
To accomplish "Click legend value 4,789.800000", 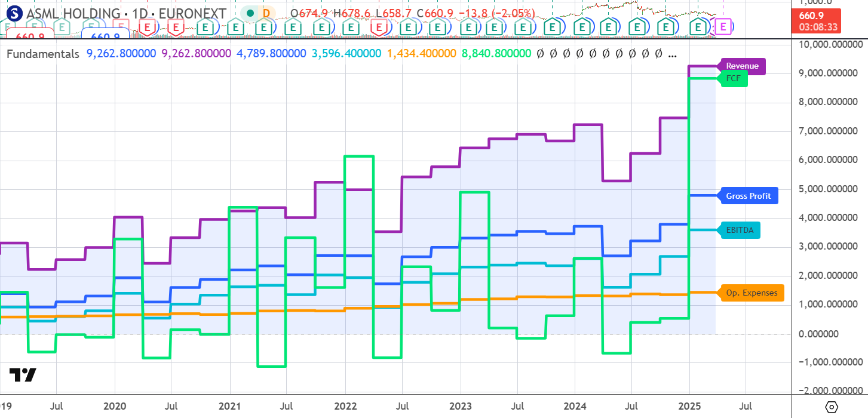I will (x=271, y=54).
